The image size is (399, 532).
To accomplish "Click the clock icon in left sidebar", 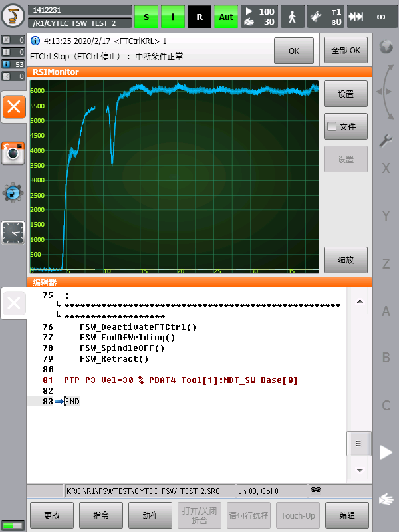I will [13, 232].
